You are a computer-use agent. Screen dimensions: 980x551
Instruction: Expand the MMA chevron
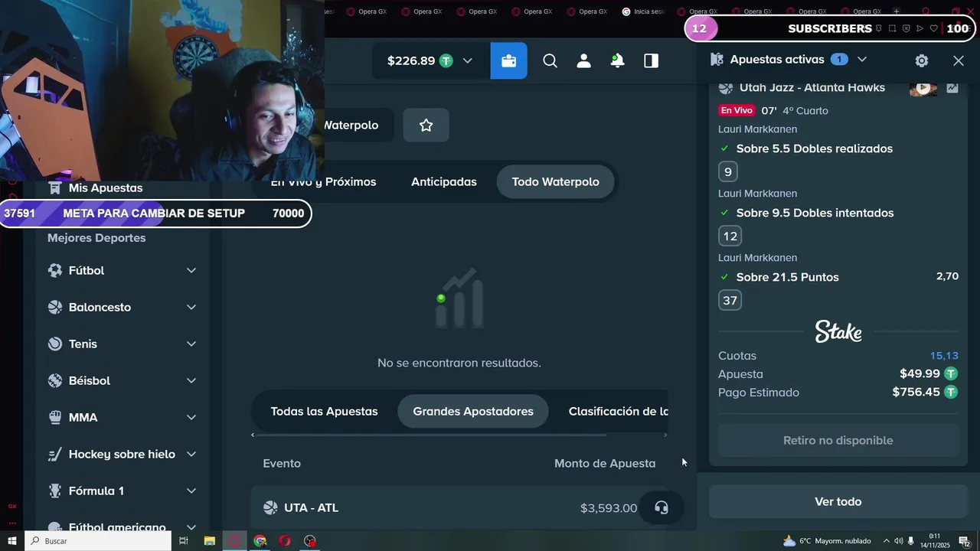coord(191,417)
